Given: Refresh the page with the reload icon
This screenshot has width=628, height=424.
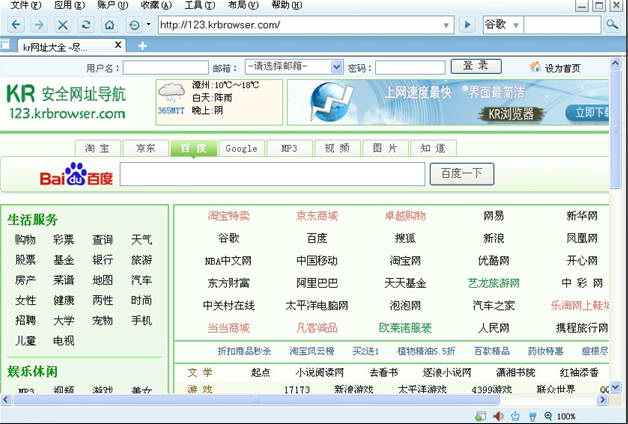Looking at the screenshot, I should 86,24.
